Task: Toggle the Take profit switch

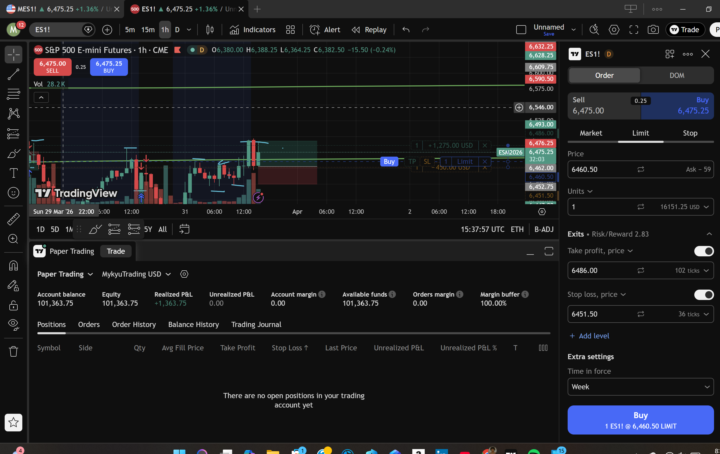Action: (703, 251)
